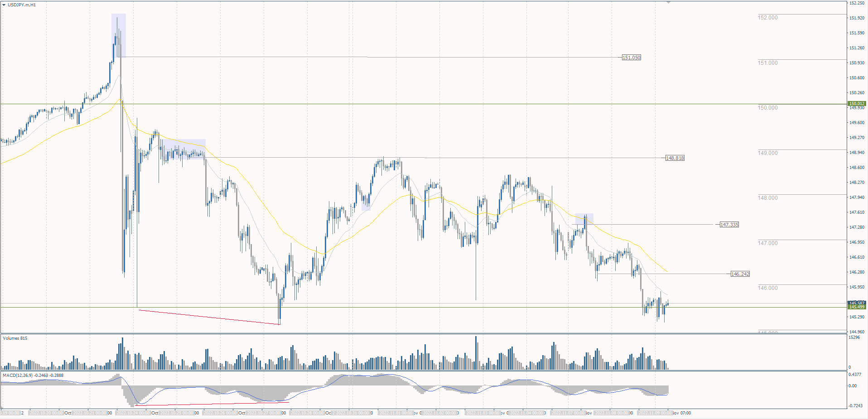
Task: Click the green 150.012 price tag on axis
Action: [857, 104]
